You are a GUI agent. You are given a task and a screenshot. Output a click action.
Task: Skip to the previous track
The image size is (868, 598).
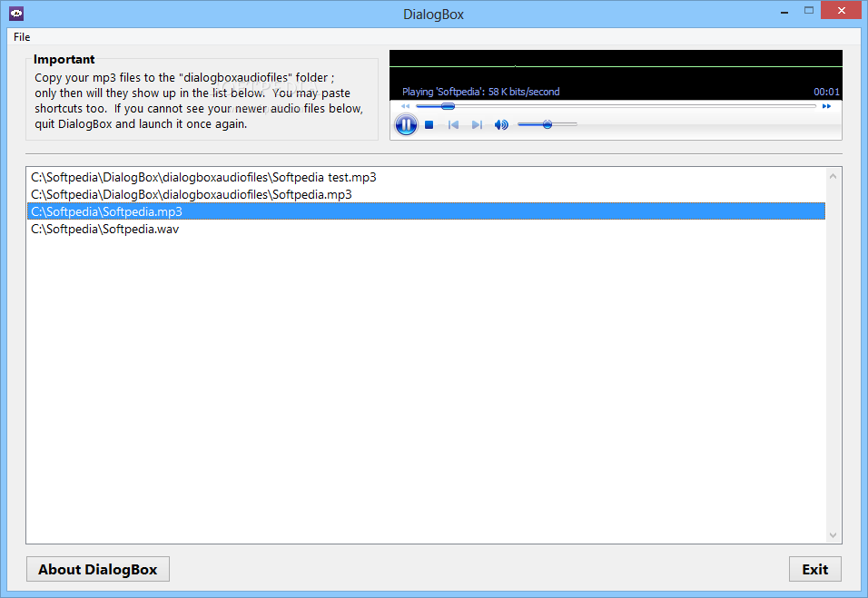(453, 125)
